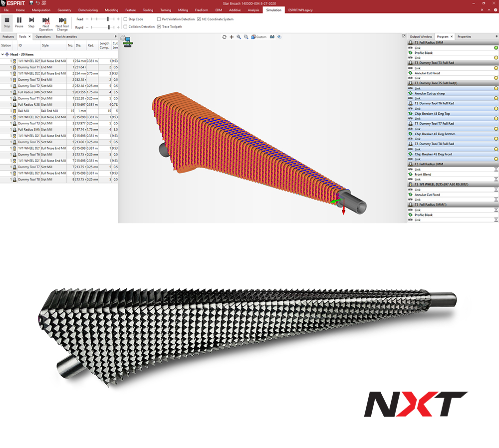Click the Custom view cube icon
This screenshot has width=499, height=448.
[253, 37]
